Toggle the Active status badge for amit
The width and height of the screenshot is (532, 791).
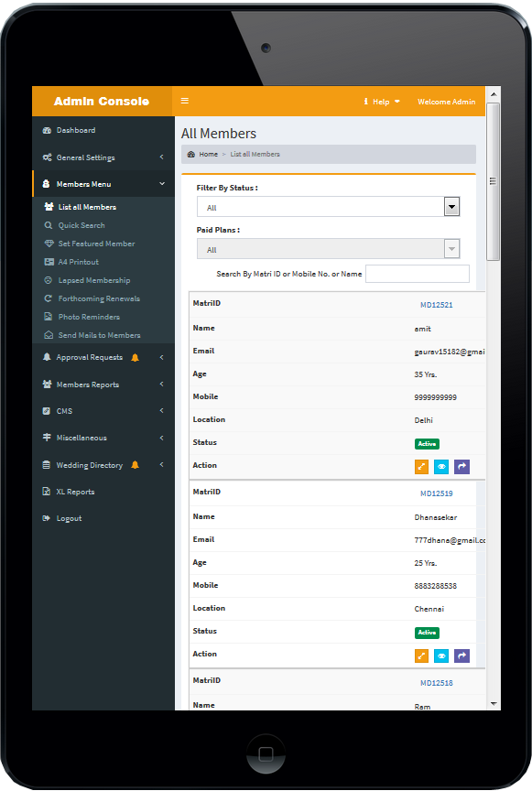[427, 443]
